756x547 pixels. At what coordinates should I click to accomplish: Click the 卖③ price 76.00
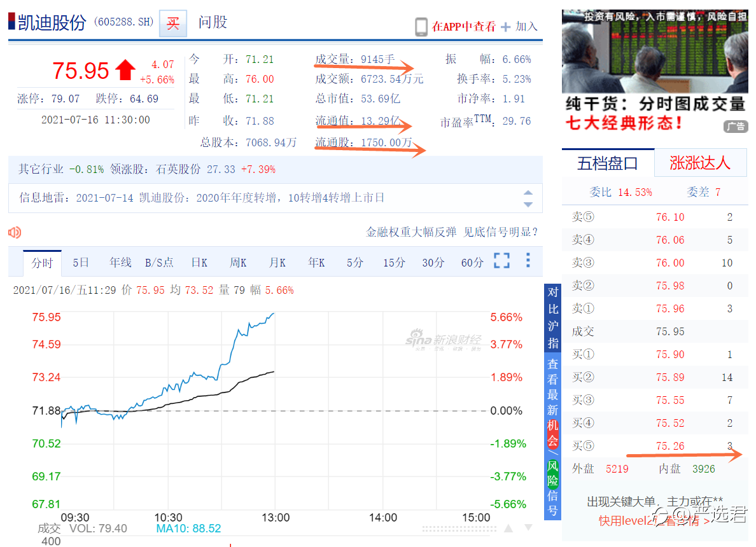pyautogui.click(x=669, y=263)
